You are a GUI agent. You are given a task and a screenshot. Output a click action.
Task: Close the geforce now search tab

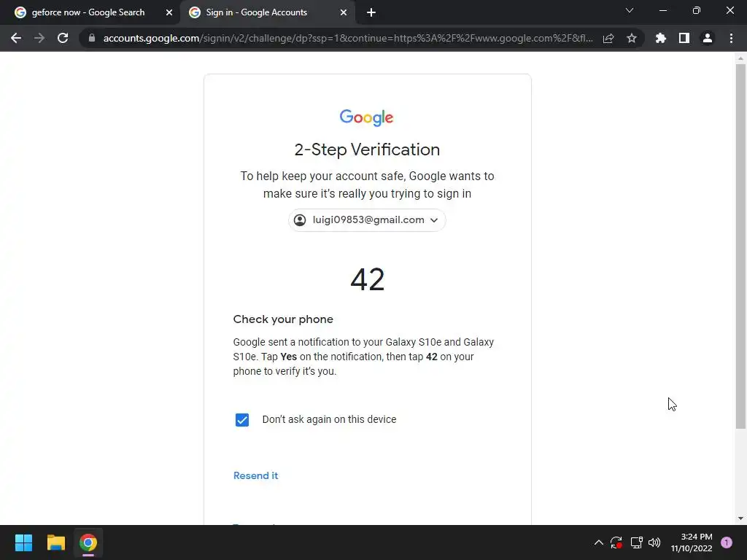[169, 12]
